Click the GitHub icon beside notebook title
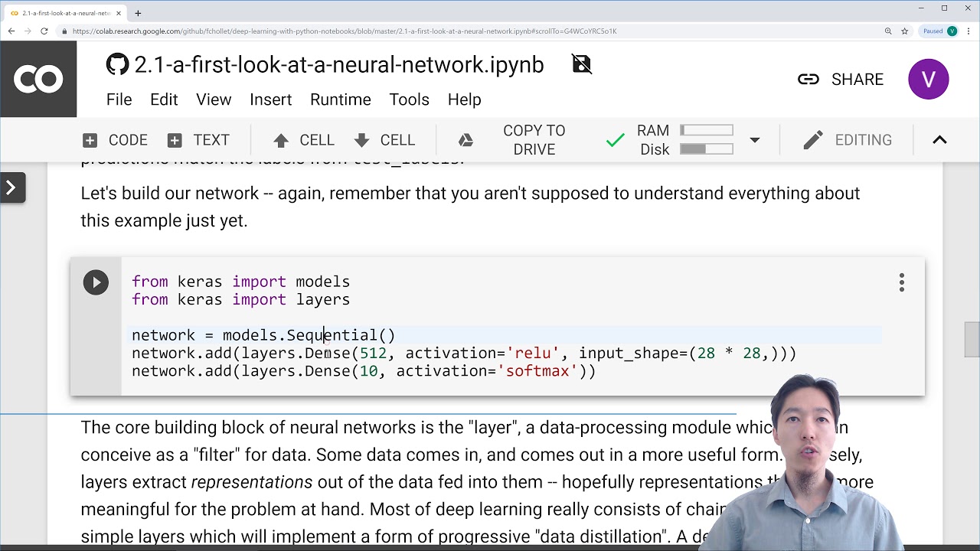This screenshot has width=980, height=551. (117, 64)
